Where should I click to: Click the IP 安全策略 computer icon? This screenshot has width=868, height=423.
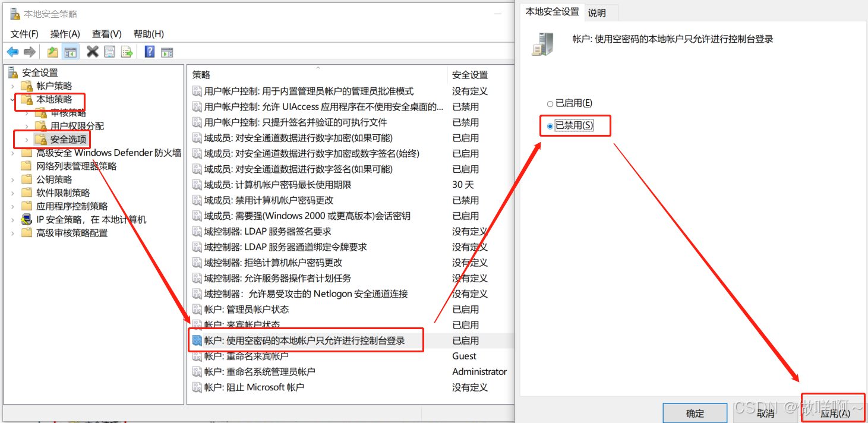(x=26, y=220)
